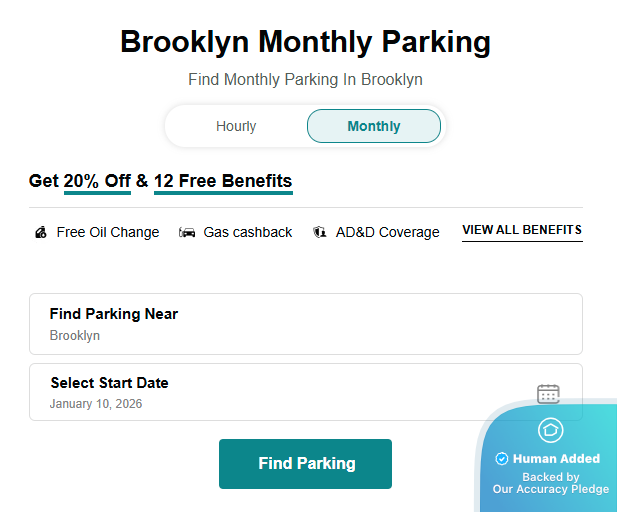Open the View All Benefits link
The image size is (617, 512).
click(521, 230)
